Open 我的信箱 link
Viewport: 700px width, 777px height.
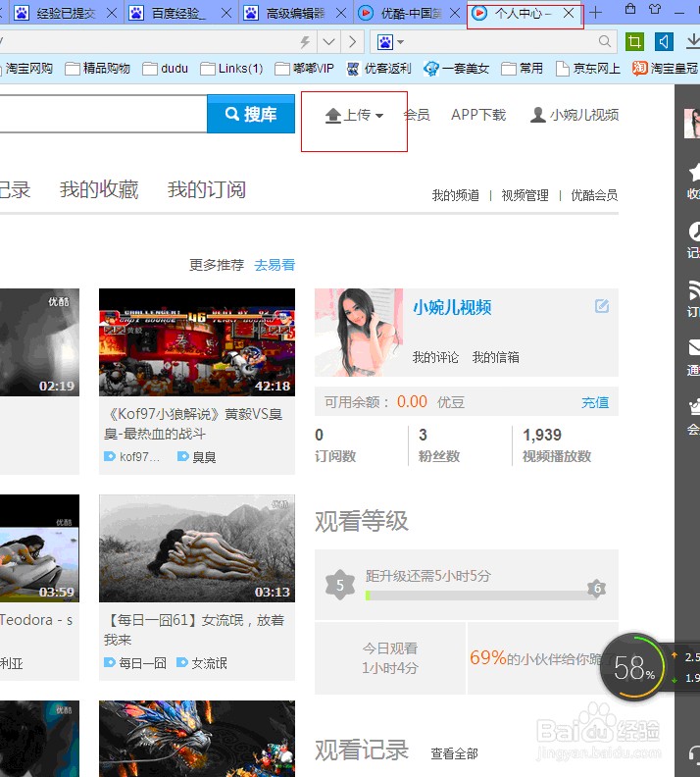tap(495, 357)
